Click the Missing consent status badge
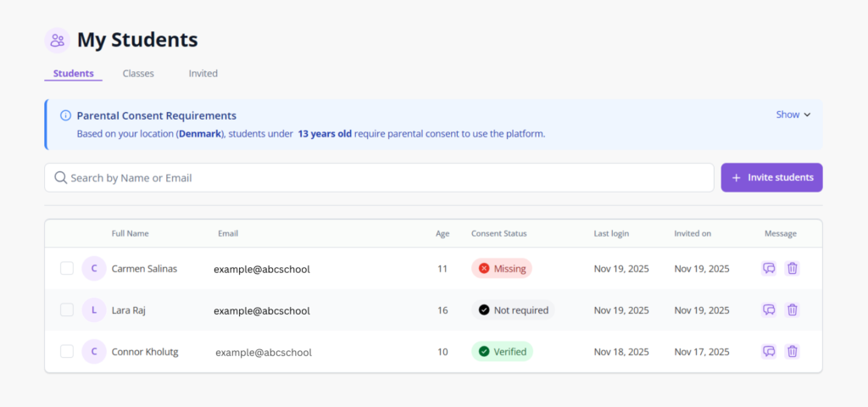 [502, 269]
